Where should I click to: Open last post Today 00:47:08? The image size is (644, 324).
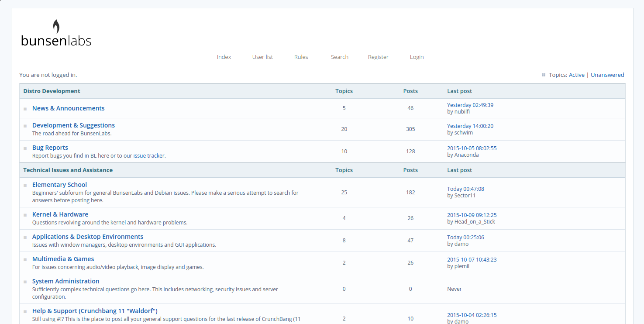click(x=465, y=189)
